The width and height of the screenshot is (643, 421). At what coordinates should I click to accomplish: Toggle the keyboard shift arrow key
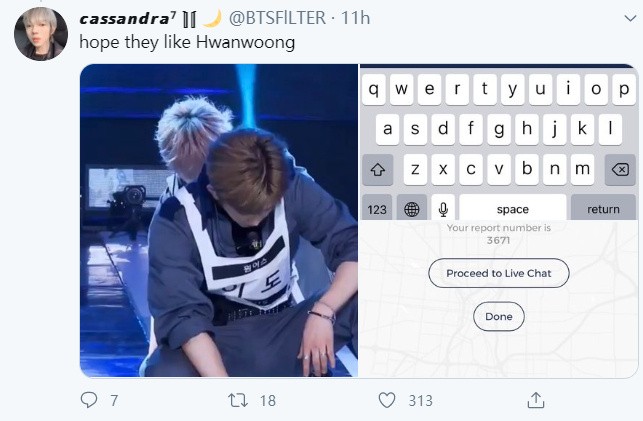tap(378, 169)
